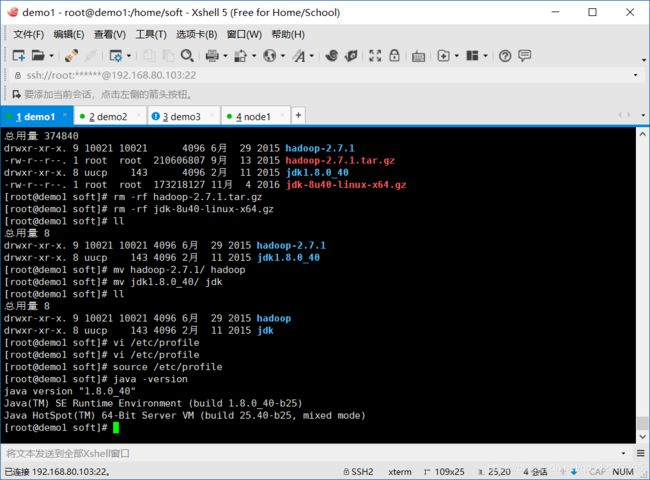Screen dimensions: 650x480
Task: Click the New tab/compose plus icon
Action: (444, 56)
